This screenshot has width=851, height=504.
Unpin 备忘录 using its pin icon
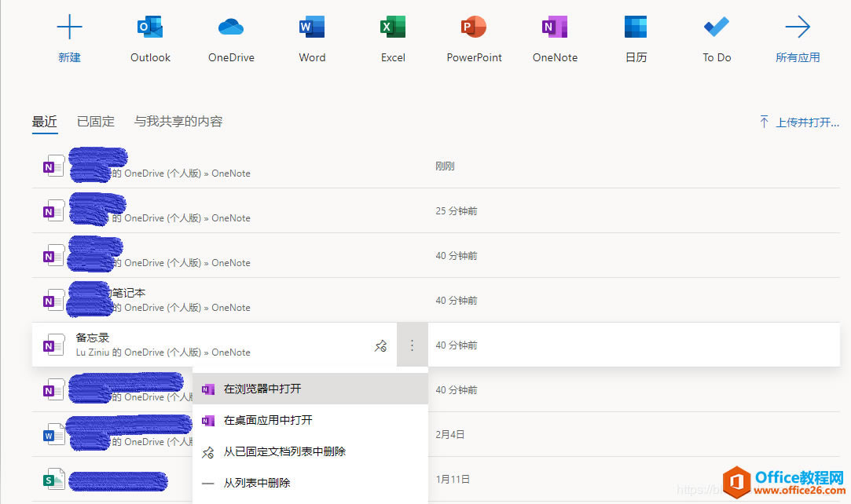point(380,345)
